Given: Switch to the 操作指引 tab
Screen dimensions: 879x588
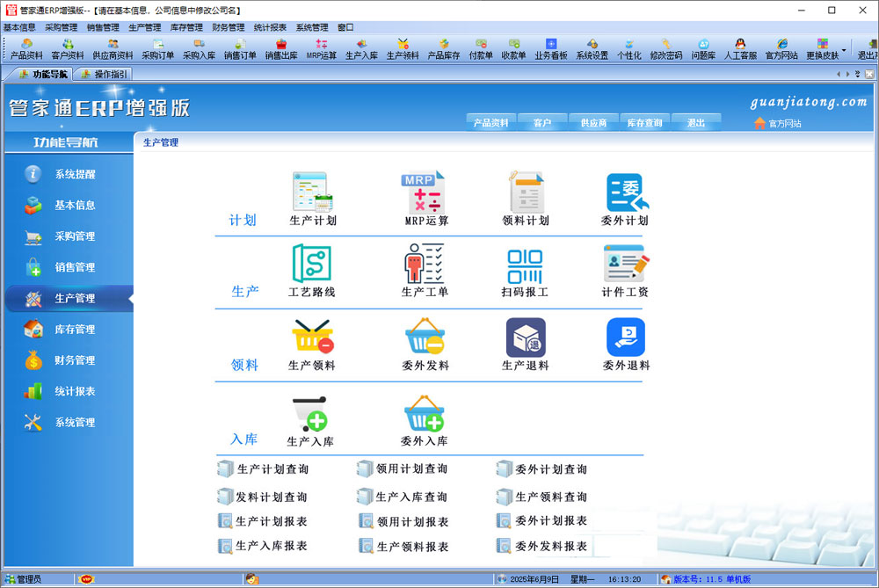Looking at the screenshot, I should pos(104,74).
